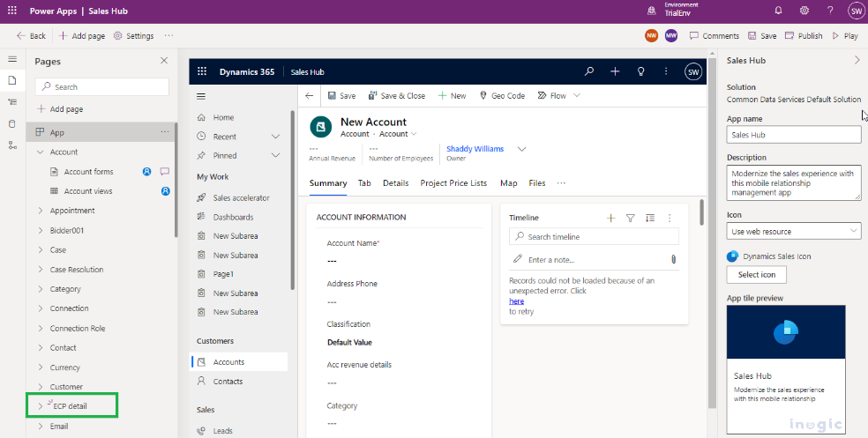Image resolution: width=868 pixels, height=438 pixels.
Task: Collapse the Account tree node
Action: click(x=40, y=152)
